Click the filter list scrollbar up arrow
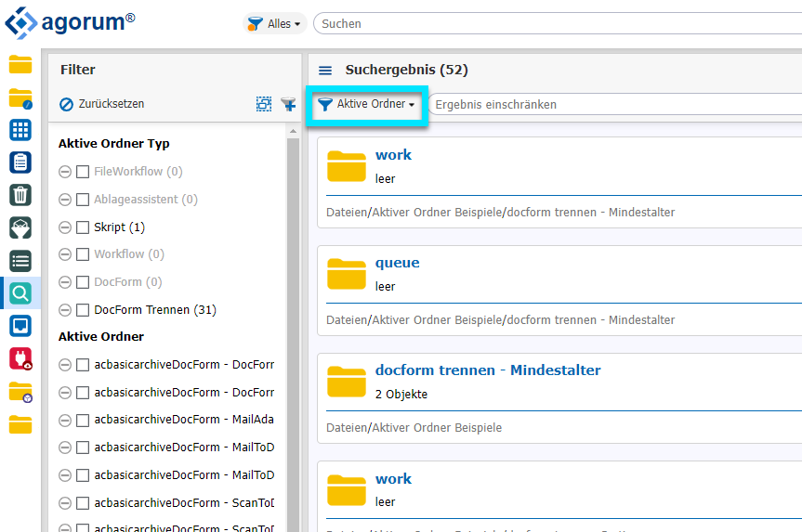The width and height of the screenshot is (802, 532). click(293, 131)
